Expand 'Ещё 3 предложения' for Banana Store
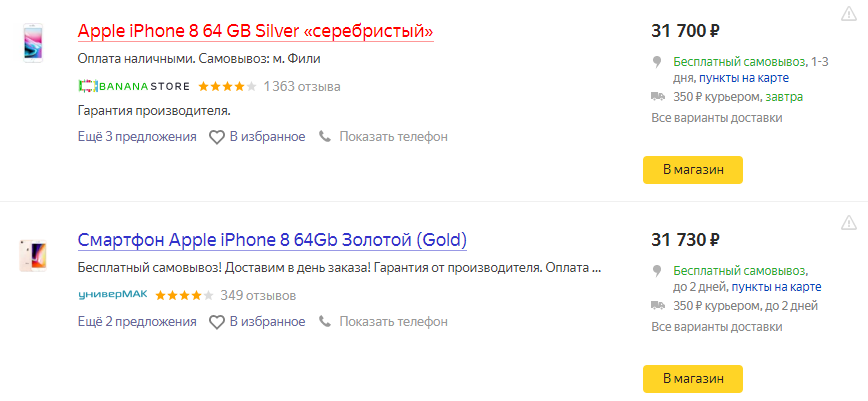This screenshot has width=868, height=401. coord(137,137)
